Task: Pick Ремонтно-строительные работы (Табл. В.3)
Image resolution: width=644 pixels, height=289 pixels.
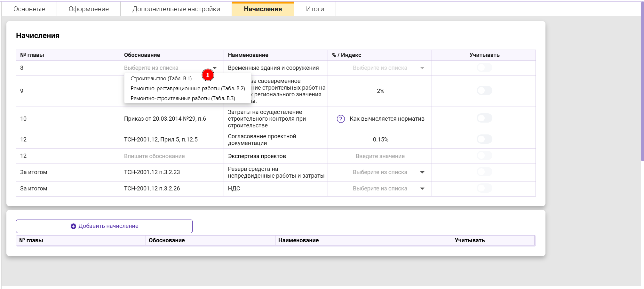Action: (x=183, y=98)
